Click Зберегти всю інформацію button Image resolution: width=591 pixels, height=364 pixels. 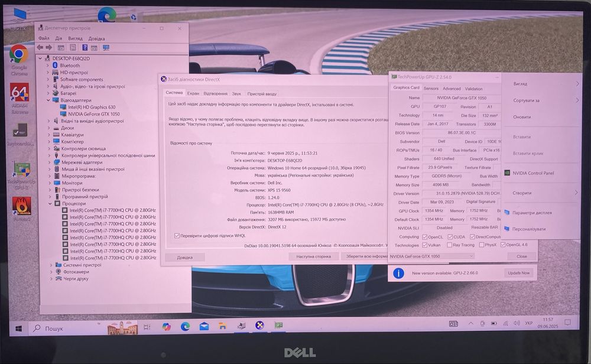click(x=365, y=256)
